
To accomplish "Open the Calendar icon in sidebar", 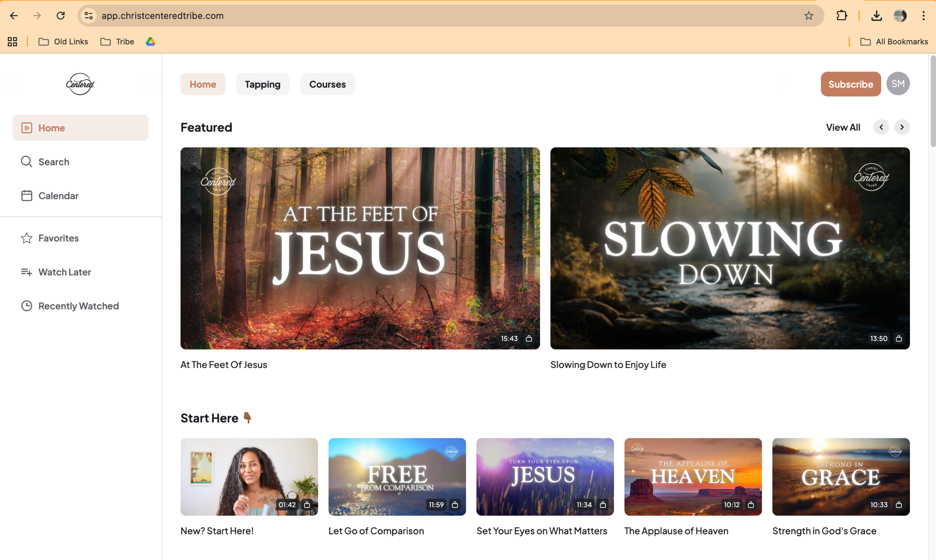I will [26, 196].
